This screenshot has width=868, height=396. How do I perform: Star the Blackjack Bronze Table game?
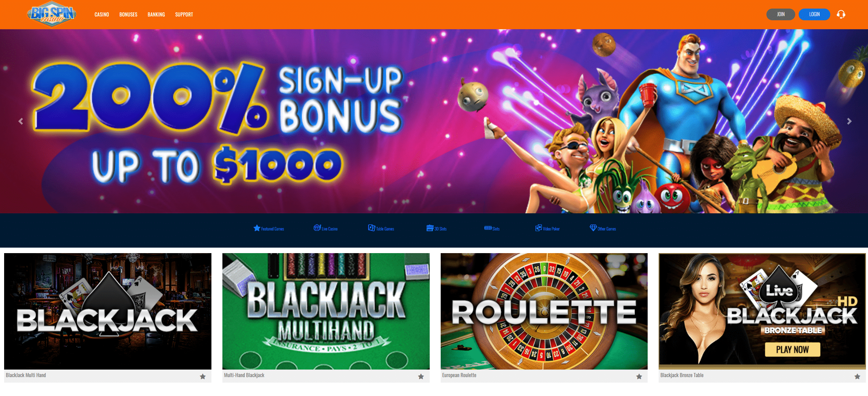[x=857, y=376]
